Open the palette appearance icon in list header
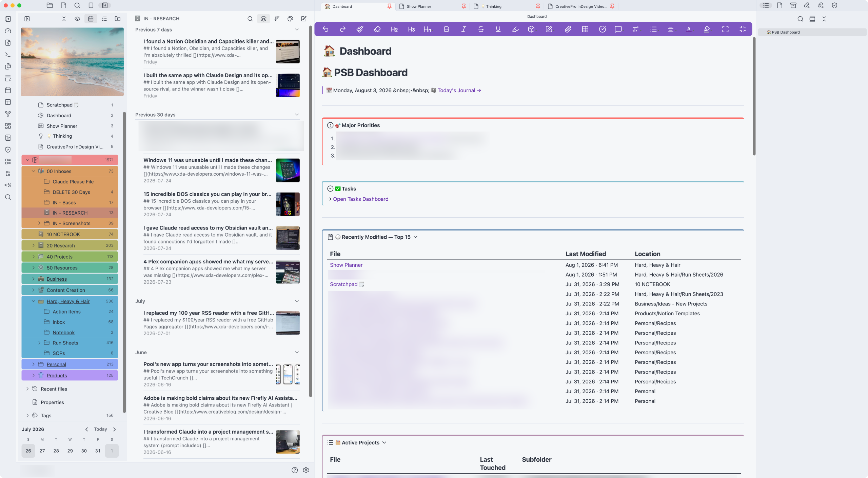 (290, 19)
